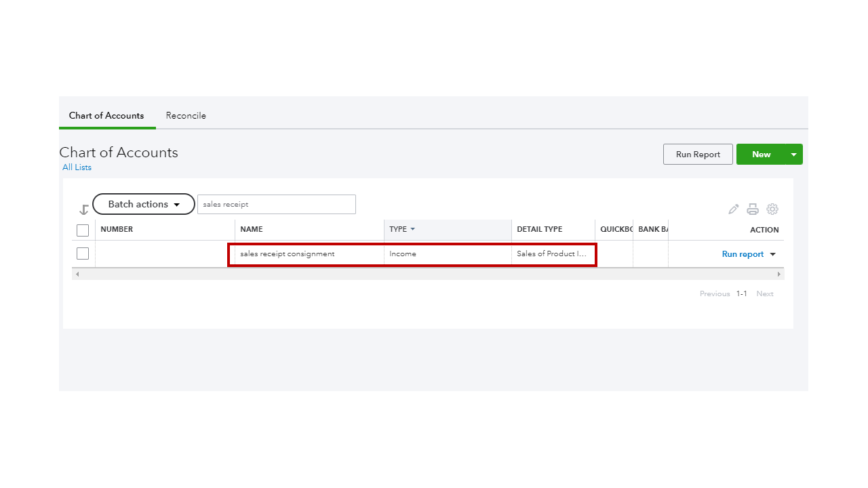Image resolution: width=868 pixels, height=488 pixels.
Task: Check the select-all checkbox in the header
Action: [x=82, y=230]
